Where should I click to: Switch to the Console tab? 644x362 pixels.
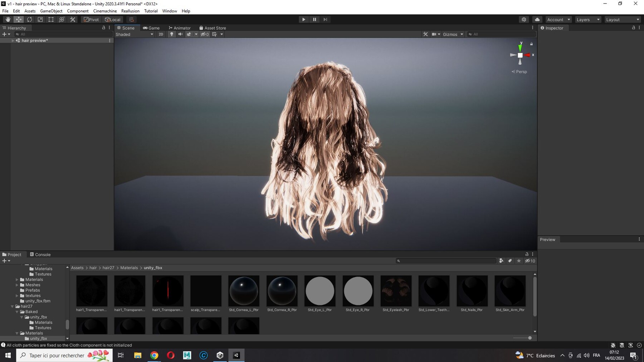coord(40,254)
